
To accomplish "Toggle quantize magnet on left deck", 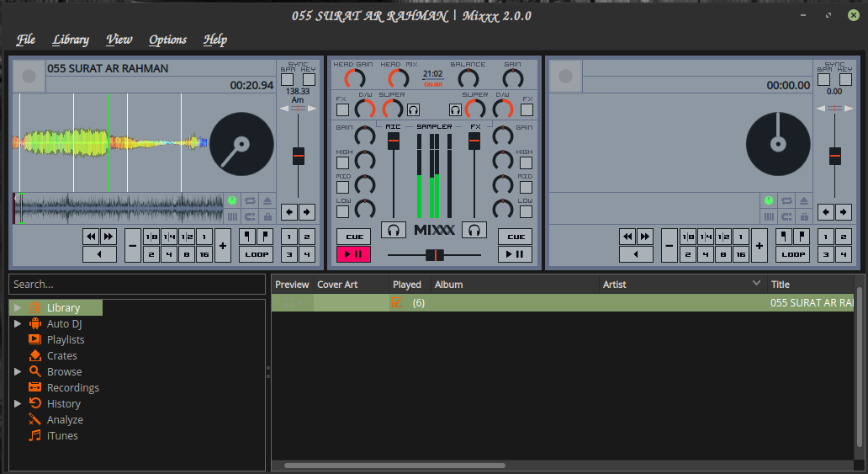I will point(250,216).
